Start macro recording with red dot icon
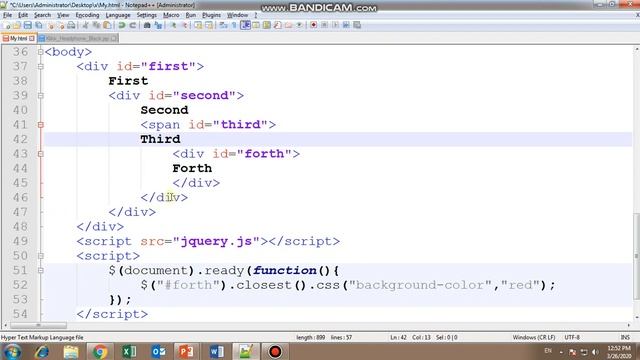The image size is (640, 360). point(314,25)
